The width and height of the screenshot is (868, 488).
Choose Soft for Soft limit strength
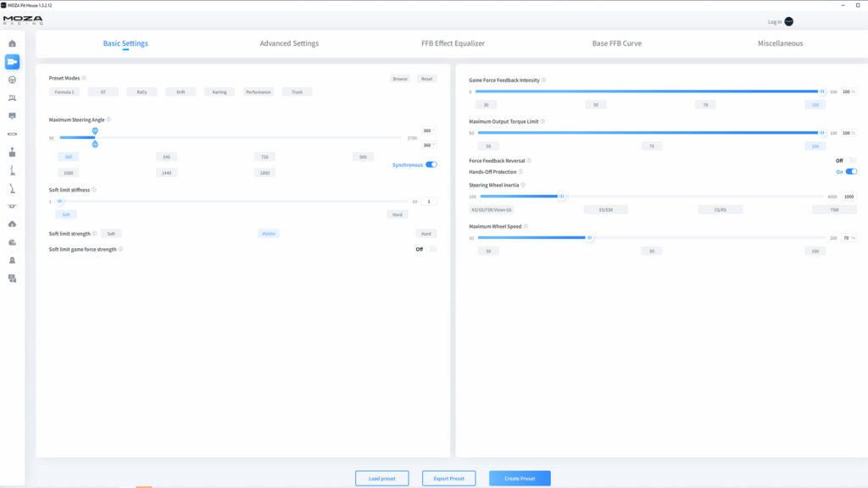click(111, 234)
